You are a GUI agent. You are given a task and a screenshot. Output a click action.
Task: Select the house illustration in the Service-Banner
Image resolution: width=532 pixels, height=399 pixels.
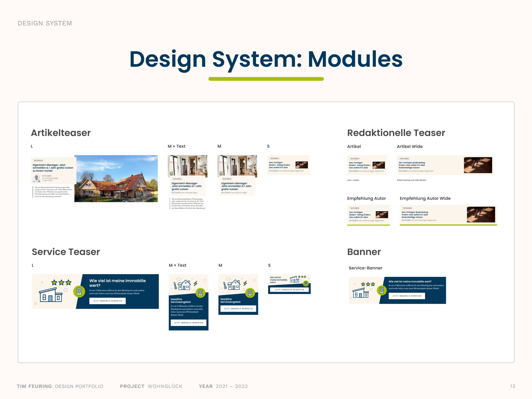coord(360,293)
